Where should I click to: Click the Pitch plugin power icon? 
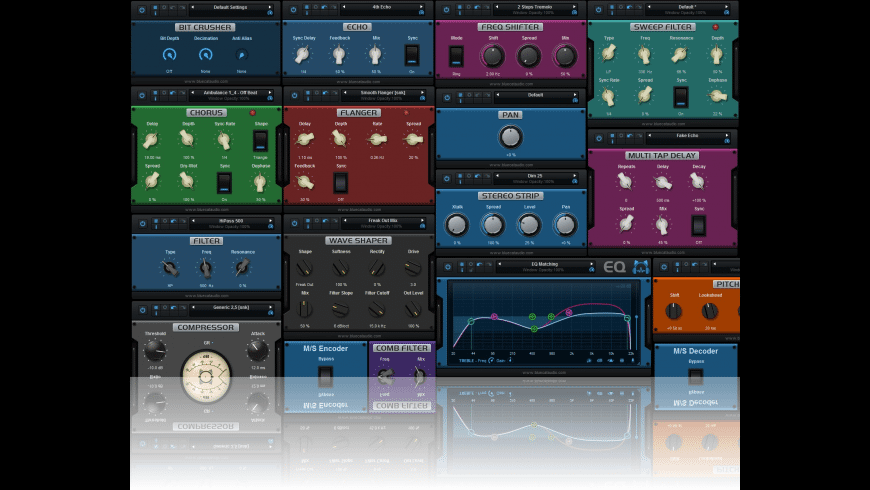point(664,267)
